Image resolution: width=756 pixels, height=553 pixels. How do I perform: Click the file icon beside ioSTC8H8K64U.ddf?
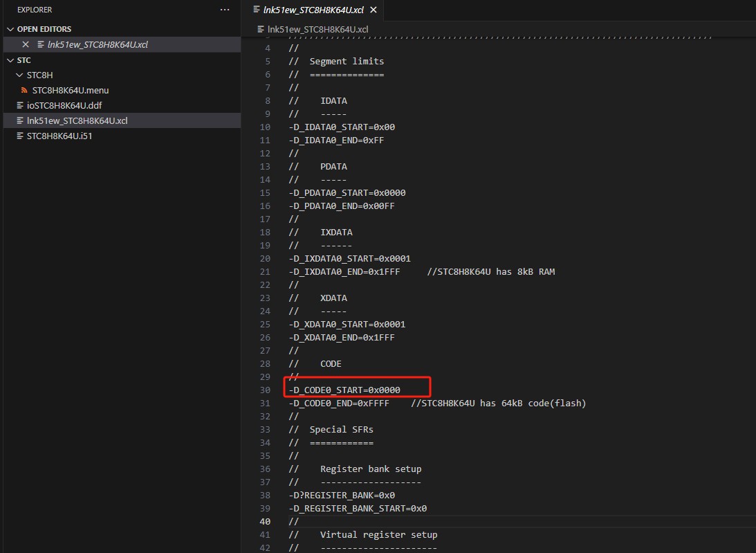(20, 105)
